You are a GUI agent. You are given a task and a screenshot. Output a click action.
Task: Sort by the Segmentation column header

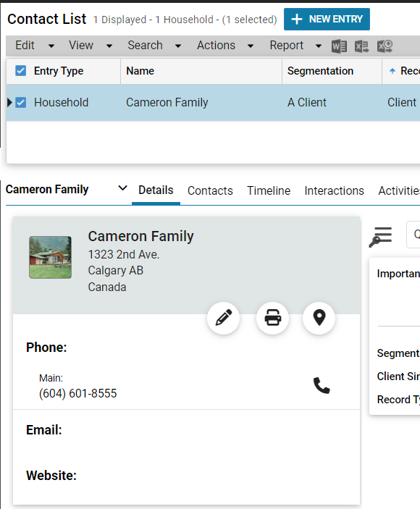(x=320, y=71)
